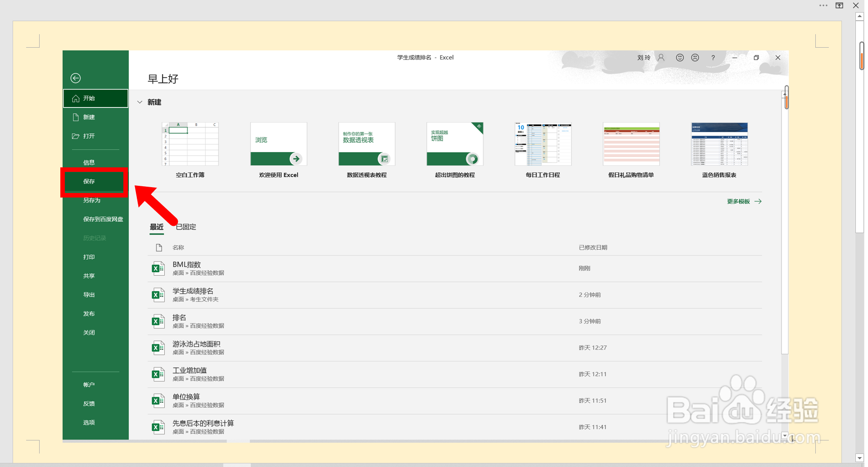The height and width of the screenshot is (467, 868).
Task: Click the 名称 column header
Action: click(x=178, y=248)
